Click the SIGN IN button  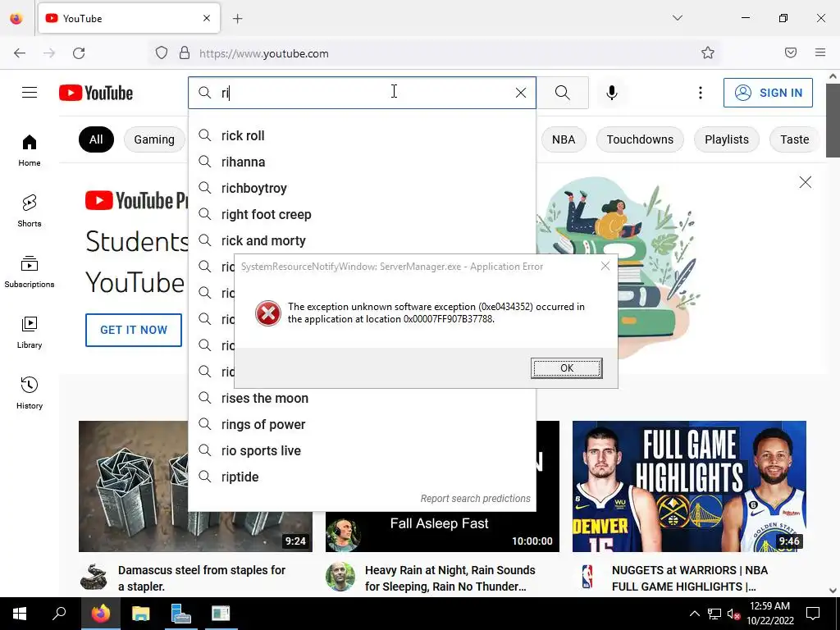pos(768,93)
